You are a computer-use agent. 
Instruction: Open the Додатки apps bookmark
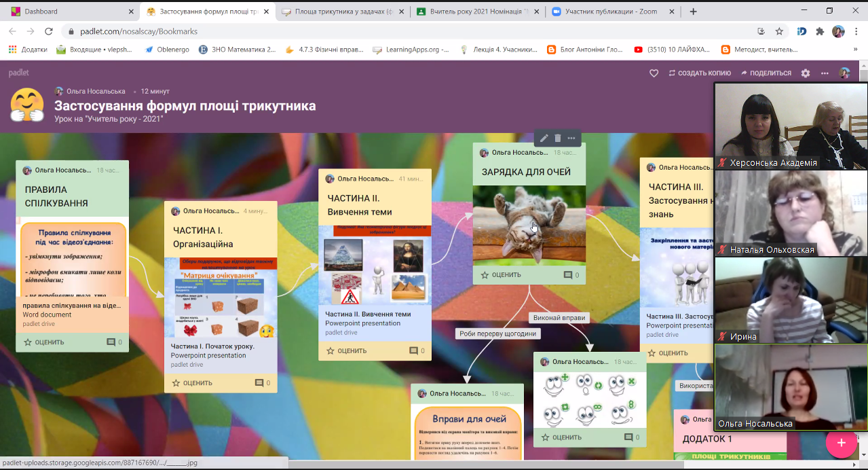(x=28, y=50)
